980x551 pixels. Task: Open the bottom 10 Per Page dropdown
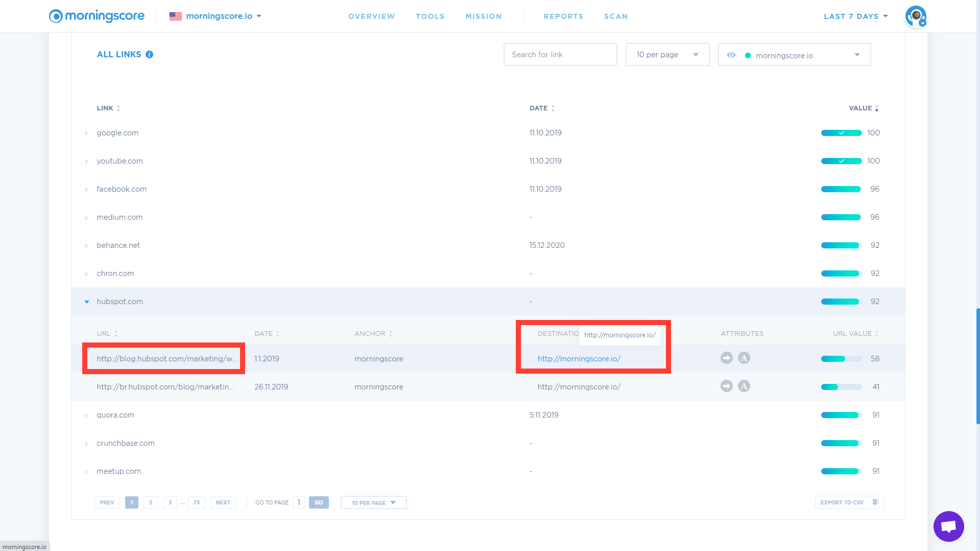click(374, 502)
